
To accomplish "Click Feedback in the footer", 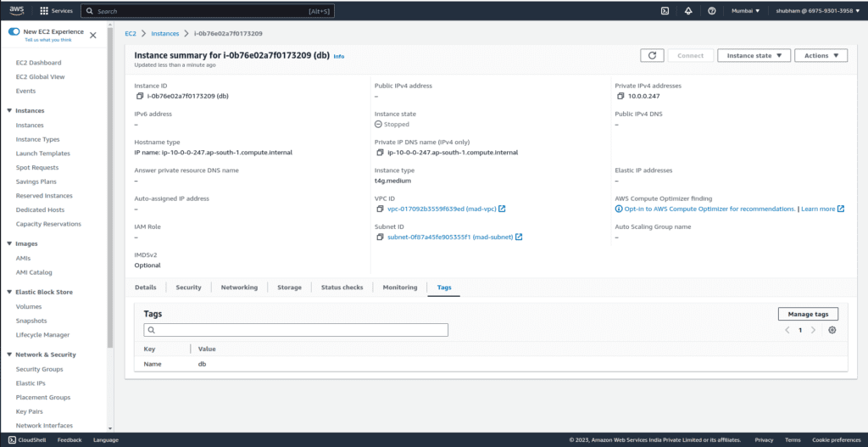I will click(70, 440).
